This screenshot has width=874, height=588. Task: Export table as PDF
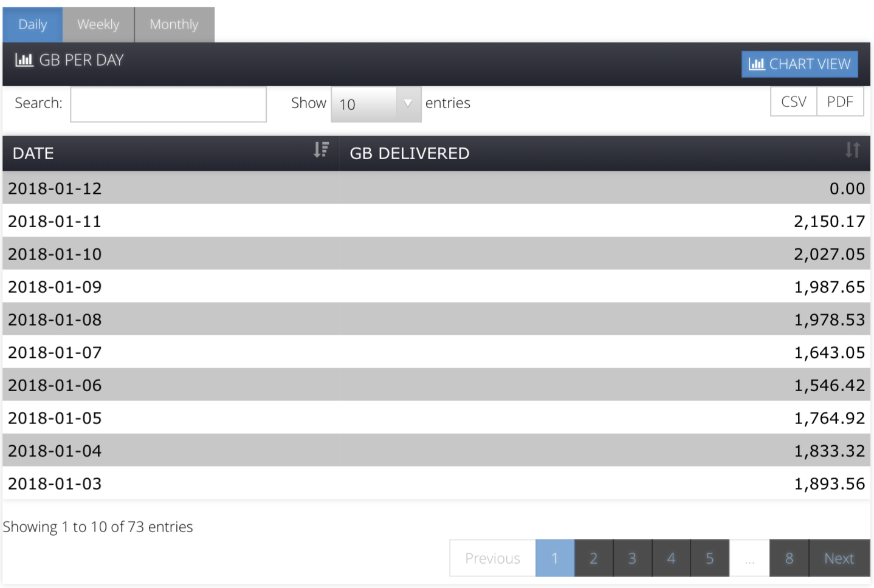(x=840, y=101)
